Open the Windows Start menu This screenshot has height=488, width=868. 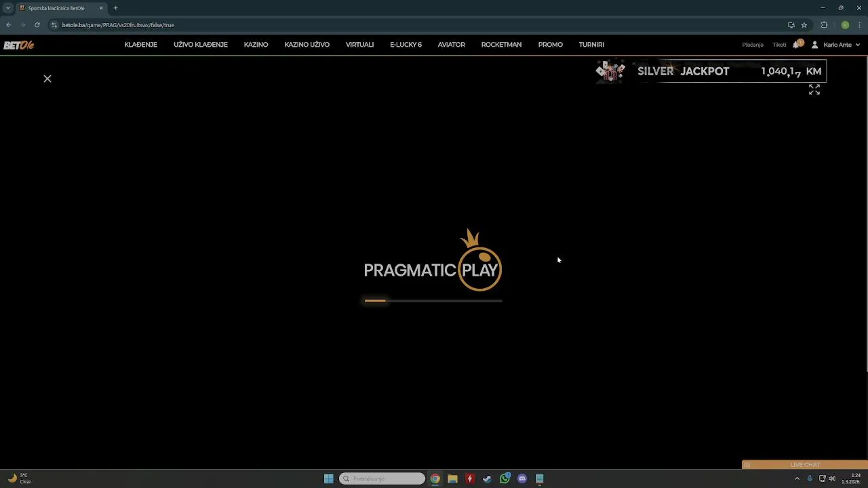point(329,479)
